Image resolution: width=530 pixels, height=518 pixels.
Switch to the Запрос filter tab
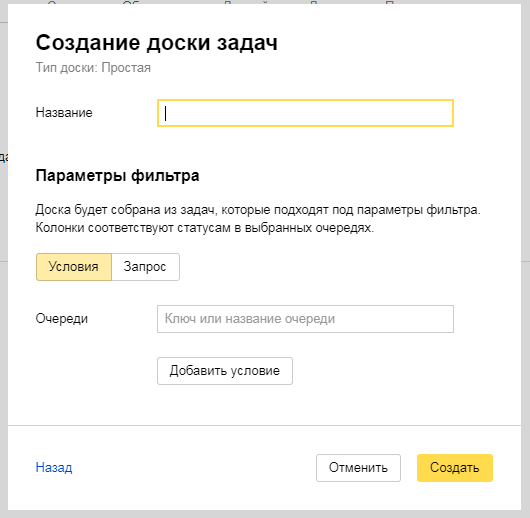[x=145, y=267]
